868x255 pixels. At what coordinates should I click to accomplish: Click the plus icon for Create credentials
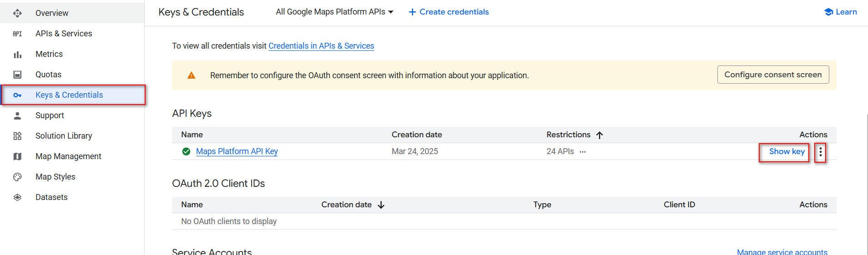click(412, 12)
